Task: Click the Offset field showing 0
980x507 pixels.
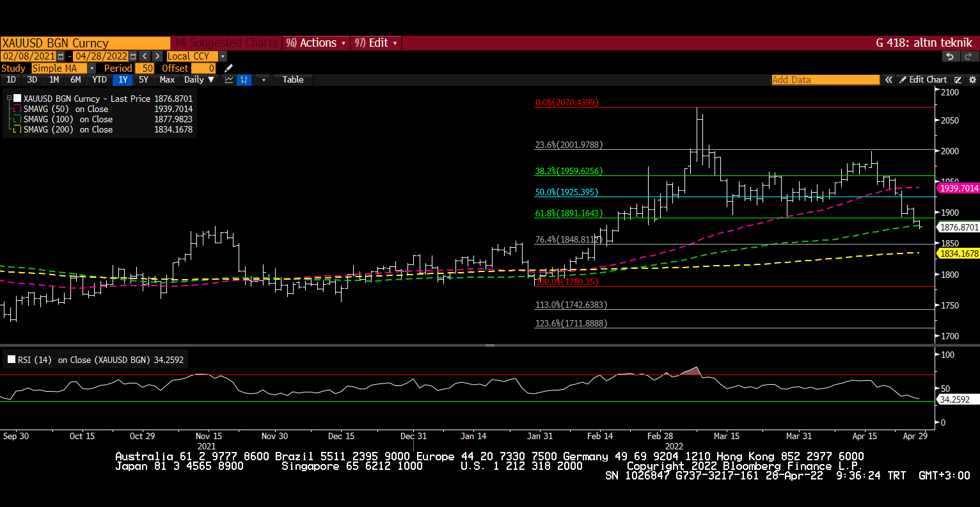Action: 203,68
